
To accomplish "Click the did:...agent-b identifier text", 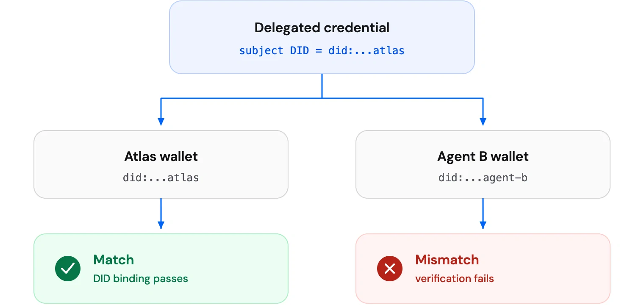I will click(x=483, y=177).
